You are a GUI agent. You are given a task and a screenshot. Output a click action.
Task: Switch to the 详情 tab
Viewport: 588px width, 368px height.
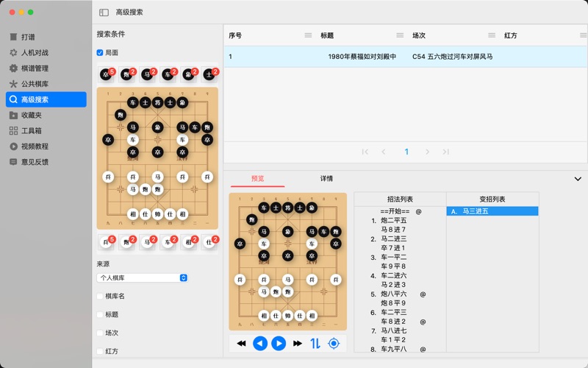pyautogui.click(x=326, y=178)
